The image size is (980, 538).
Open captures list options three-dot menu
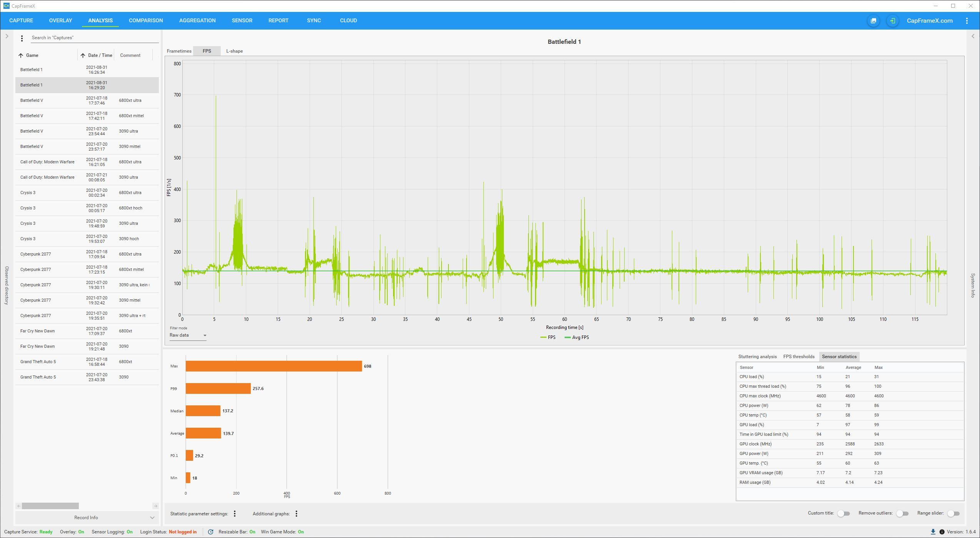click(22, 38)
